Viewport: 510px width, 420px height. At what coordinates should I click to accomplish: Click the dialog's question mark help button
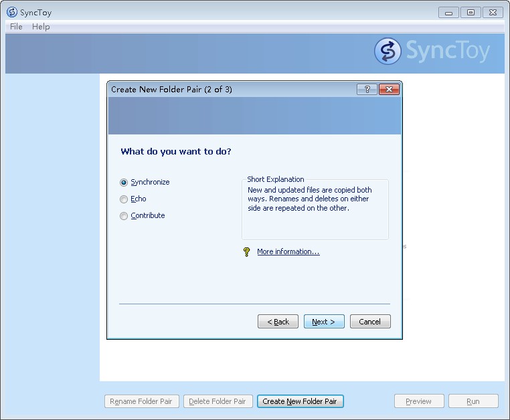tap(367, 90)
